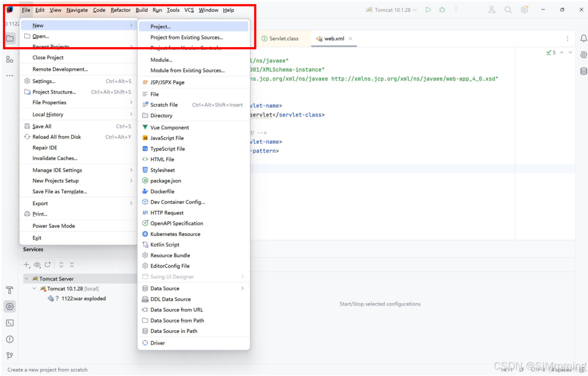This screenshot has height=376, width=588.
Task: Add a new service with the plus icon
Action: coord(26,265)
